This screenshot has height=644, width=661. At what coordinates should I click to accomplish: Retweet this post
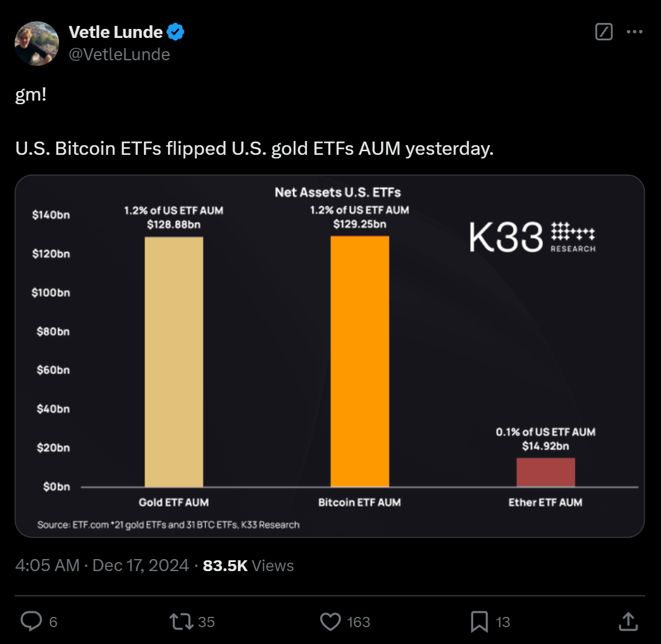pos(182,621)
